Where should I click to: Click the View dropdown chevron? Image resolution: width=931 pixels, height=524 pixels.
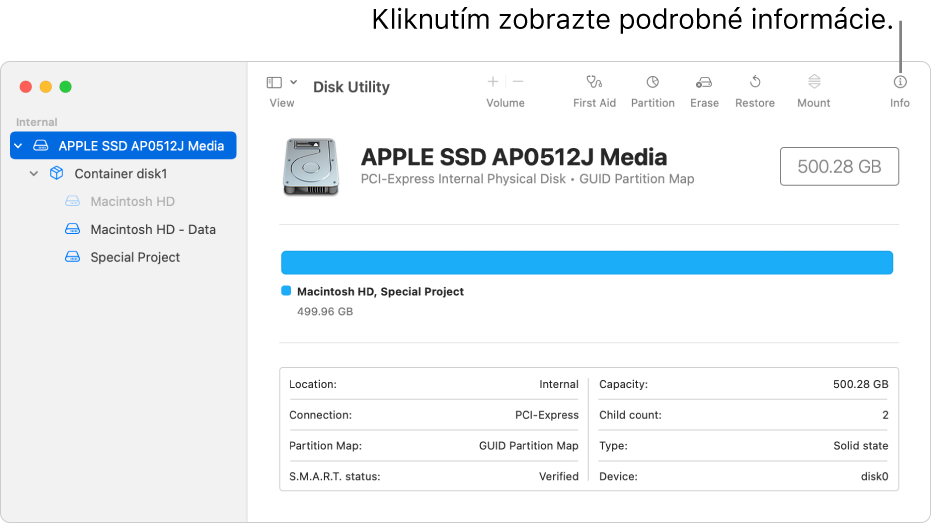coord(293,82)
